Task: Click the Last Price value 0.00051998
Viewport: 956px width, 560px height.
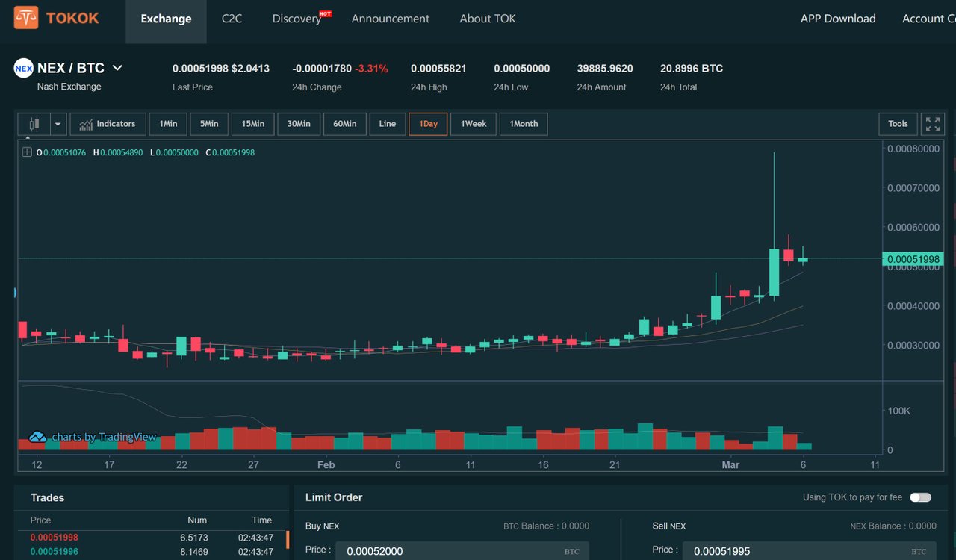Action: [200, 69]
